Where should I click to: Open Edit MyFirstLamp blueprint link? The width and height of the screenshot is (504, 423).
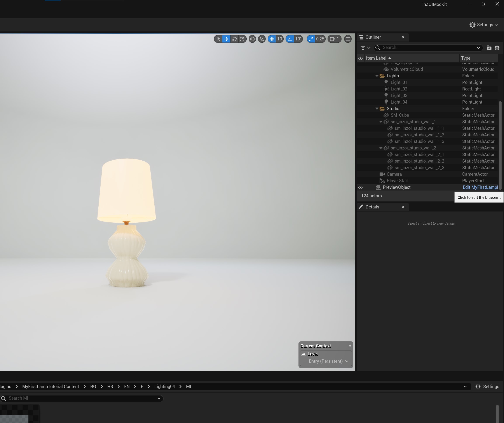(x=480, y=187)
